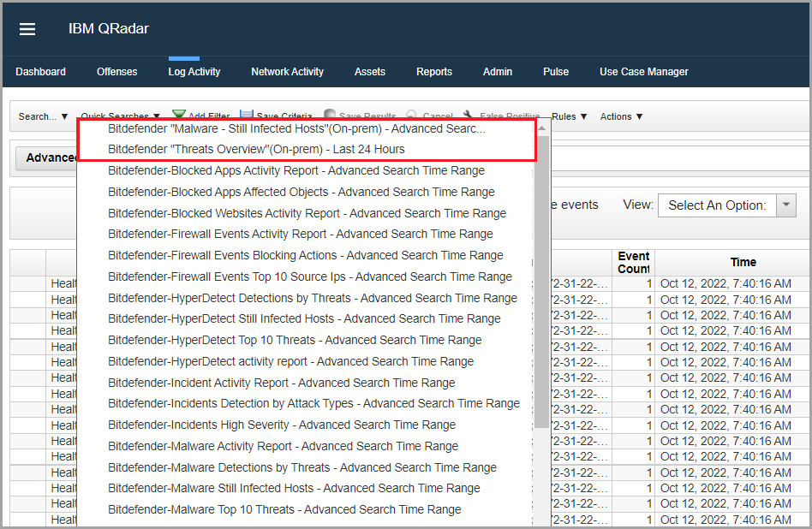Viewport: 812px width, 529px height.
Task: Open the hamburger navigation menu
Action: click(x=27, y=29)
